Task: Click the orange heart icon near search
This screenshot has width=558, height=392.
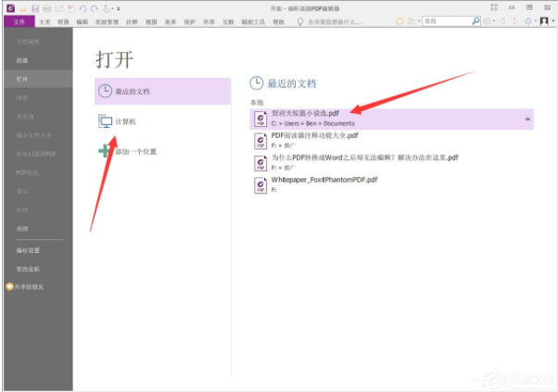Action: coord(399,21)
